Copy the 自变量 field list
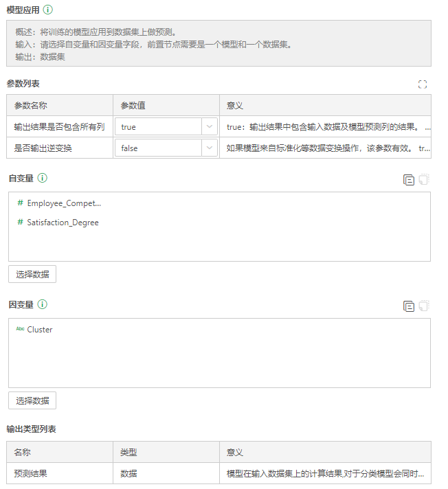448x489 pixels. pos(409,180)
